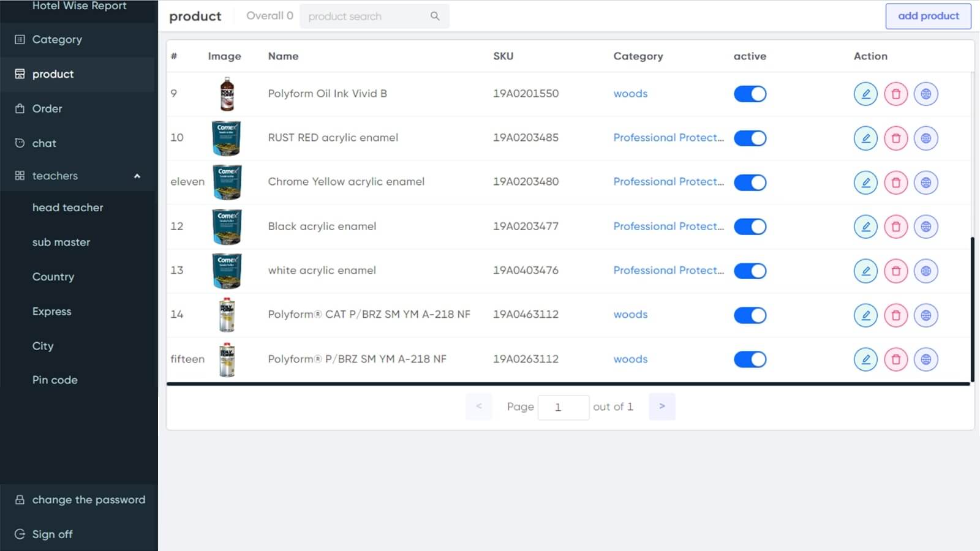Open woods category link in row 9

pos(630,94)
